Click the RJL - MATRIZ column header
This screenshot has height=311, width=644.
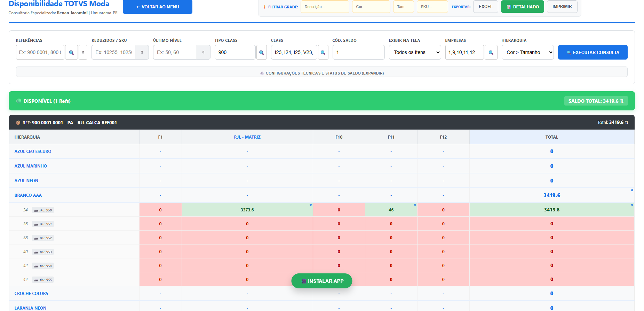click(247, 137)
